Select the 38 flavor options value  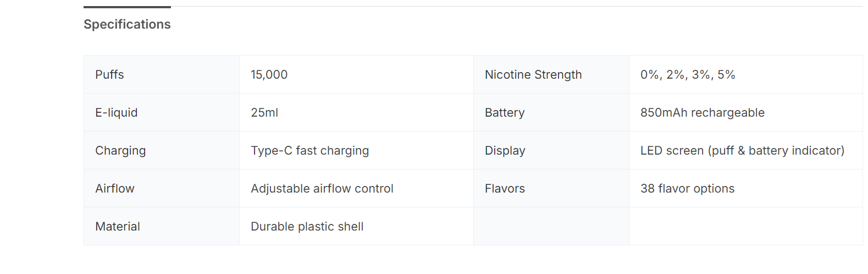point(687,189)
